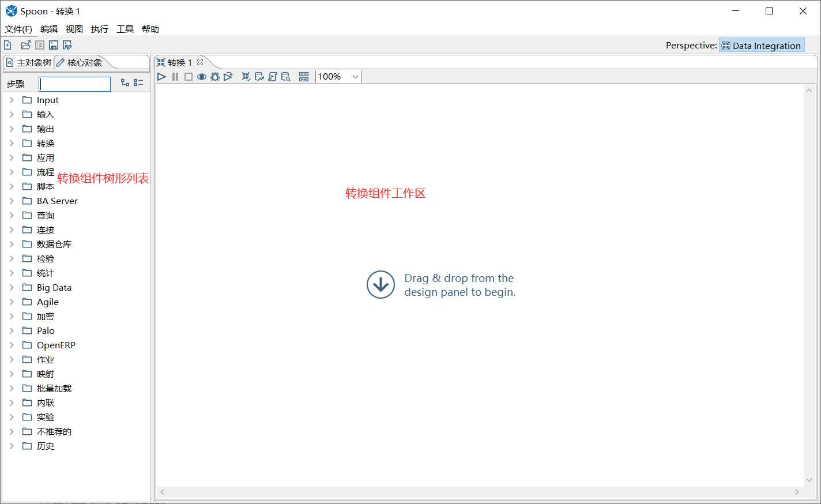Select the Data Integration perspective button
This screenshot has height=504, width=821.
pyautogui.click(x=762, y=46)
